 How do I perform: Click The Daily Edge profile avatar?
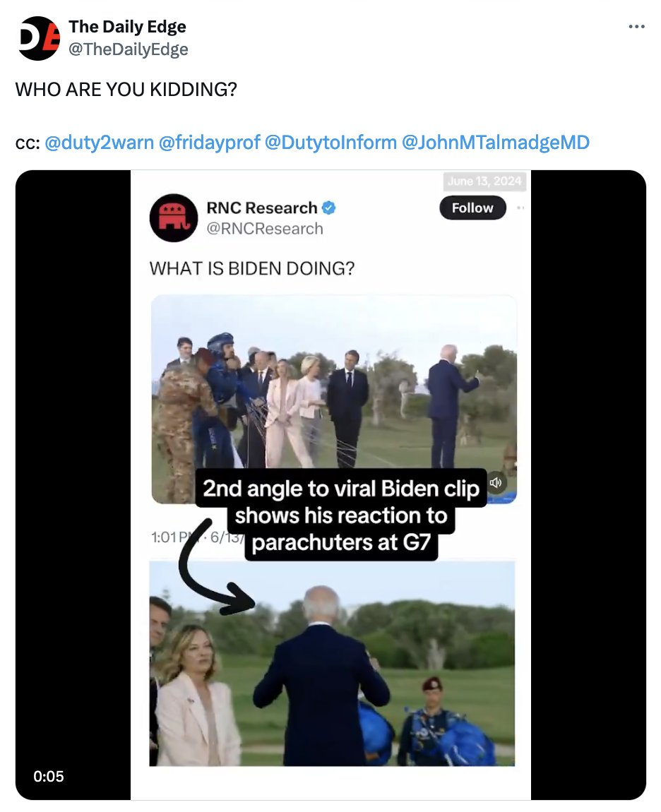(39, 38)
